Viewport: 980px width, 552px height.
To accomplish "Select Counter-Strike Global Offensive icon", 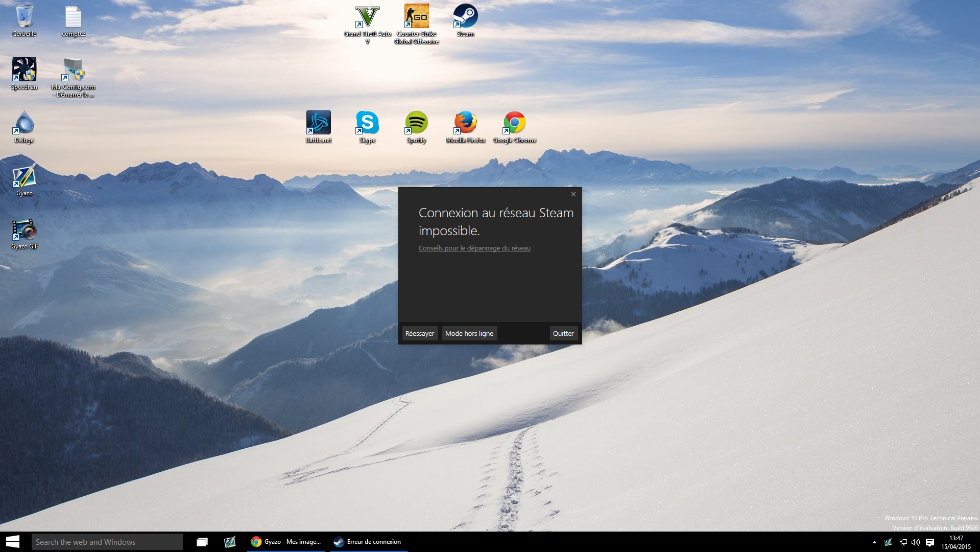I will pyautogui.click(x=417, y=24).
